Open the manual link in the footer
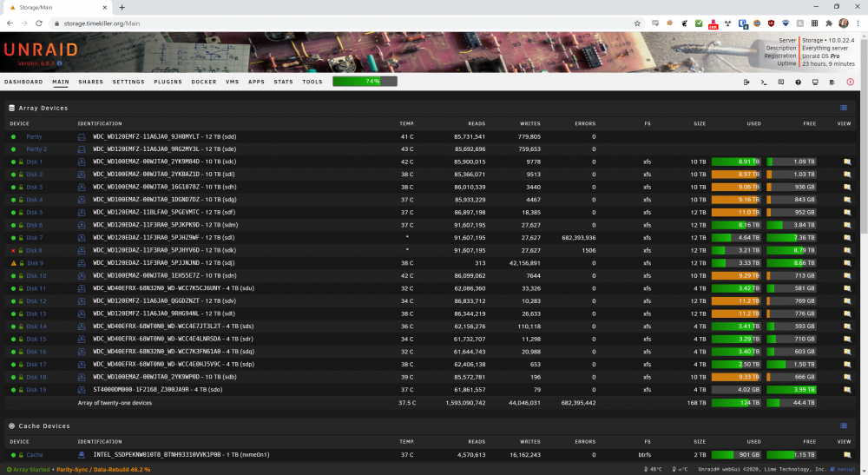 845,470
